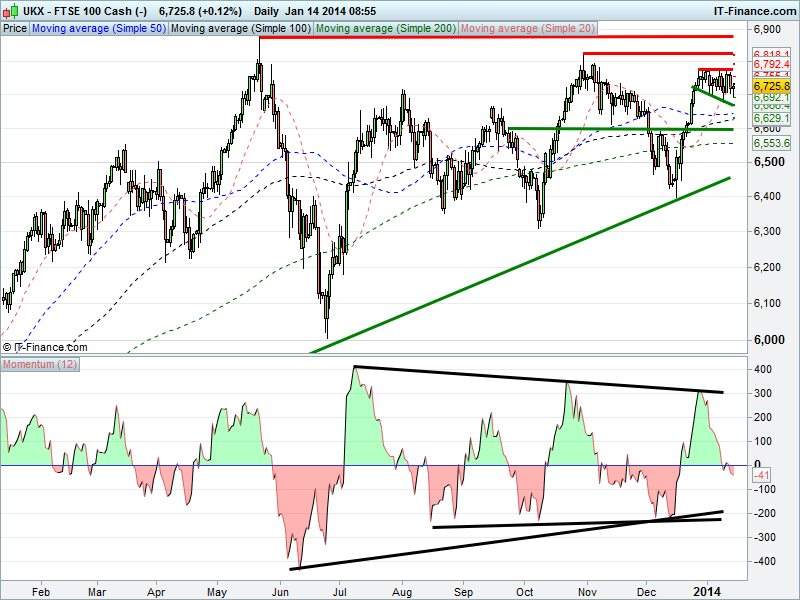Click the IT-Finance.com link at top right
800x600 pixels.
pos(755,11)
